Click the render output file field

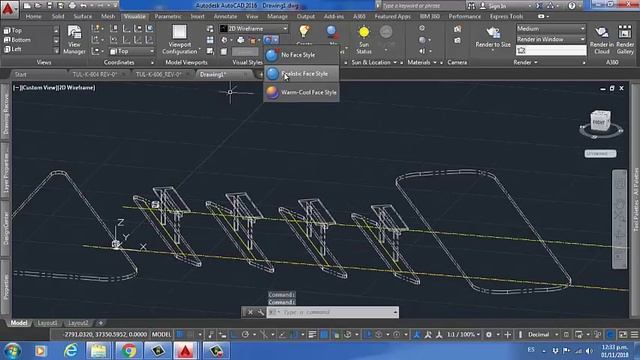551,51
